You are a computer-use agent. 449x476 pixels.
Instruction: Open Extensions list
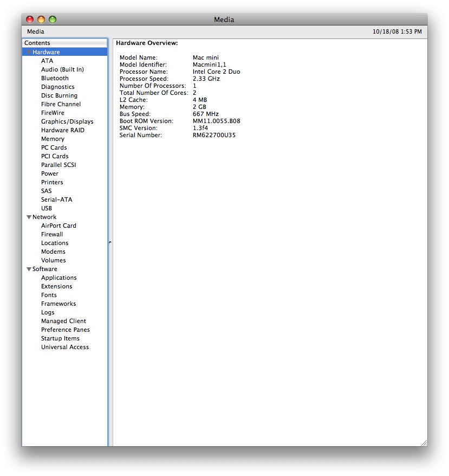point(56,287)
